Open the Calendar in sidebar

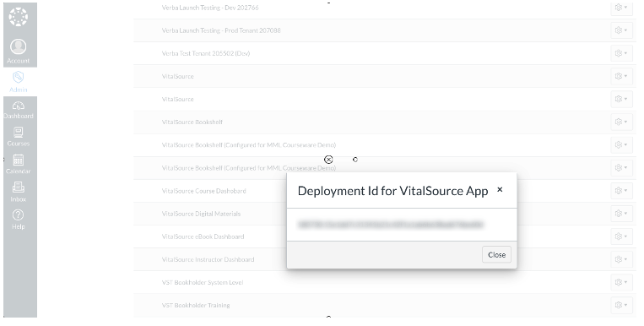[19, 165]
